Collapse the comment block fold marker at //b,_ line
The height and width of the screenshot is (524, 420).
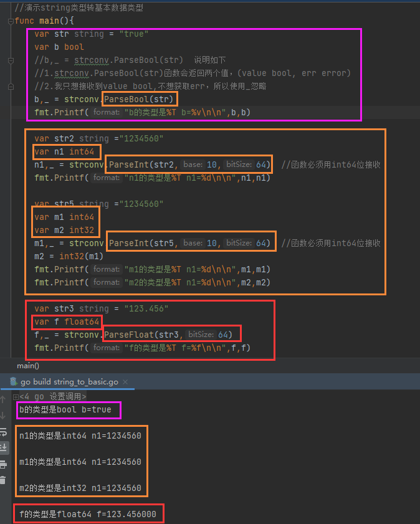click(x=10, y=60)
